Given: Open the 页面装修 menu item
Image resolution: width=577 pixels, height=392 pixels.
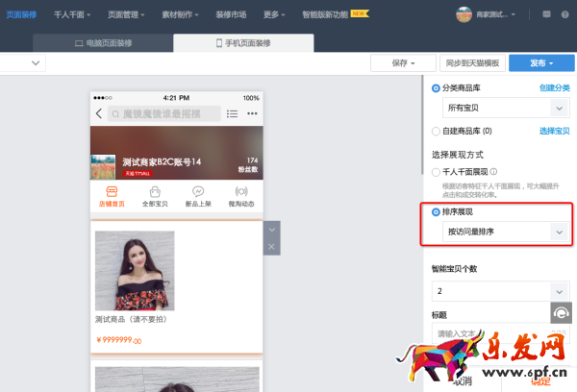Looking at the screenshot, I should coord(21,14).
